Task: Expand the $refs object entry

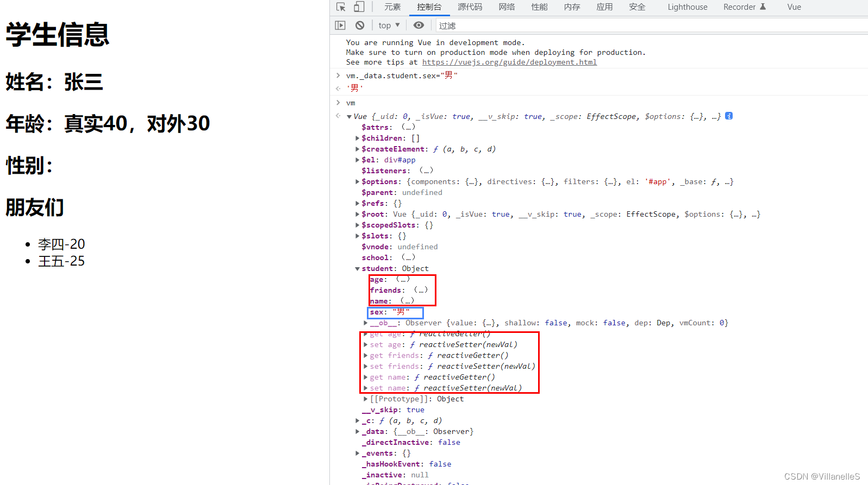Action: [357, 203]
